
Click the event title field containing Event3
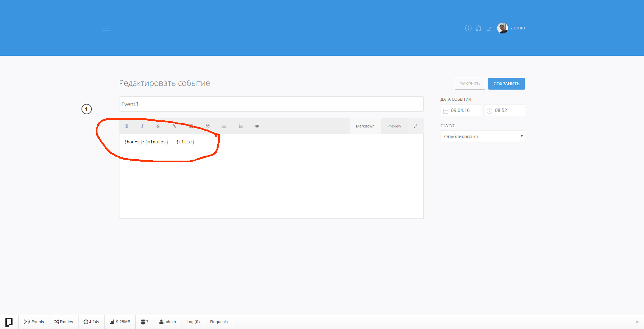[x=271, y=104]
